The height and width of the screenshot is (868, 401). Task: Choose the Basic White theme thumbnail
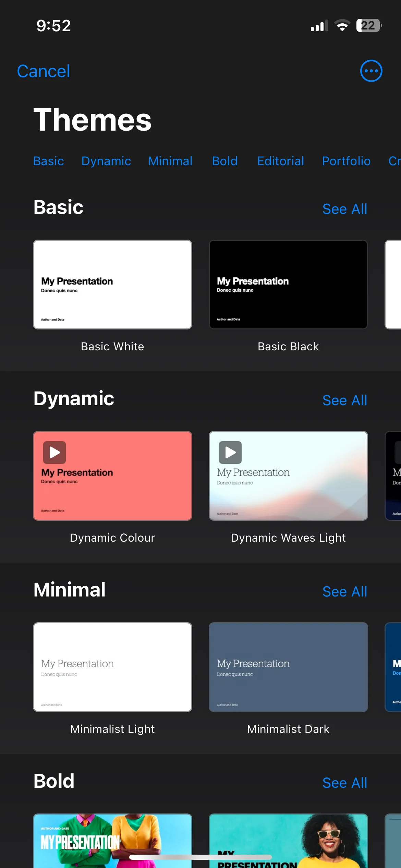112,285
